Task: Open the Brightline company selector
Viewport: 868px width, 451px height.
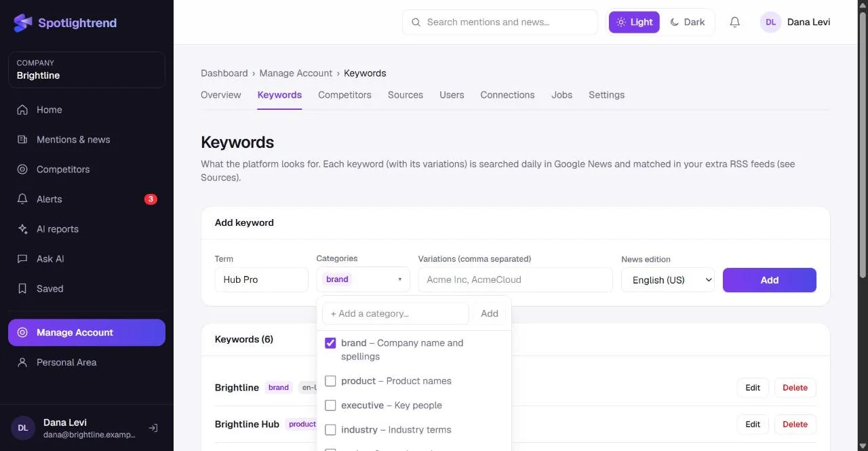Action: [x=87, y=70]
